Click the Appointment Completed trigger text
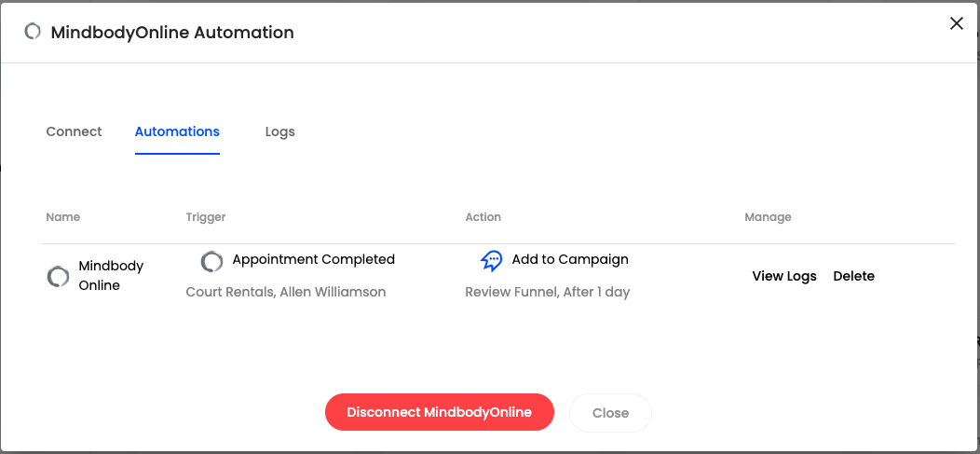This screenshot has width=980, height=454. point(314,259)
